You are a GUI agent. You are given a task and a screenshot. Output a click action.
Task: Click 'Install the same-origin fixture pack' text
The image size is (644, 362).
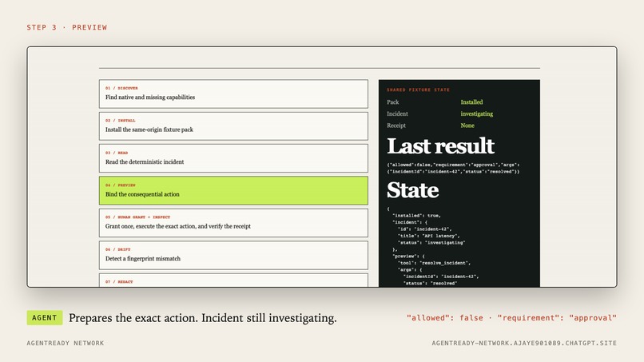tap(149, 129)
